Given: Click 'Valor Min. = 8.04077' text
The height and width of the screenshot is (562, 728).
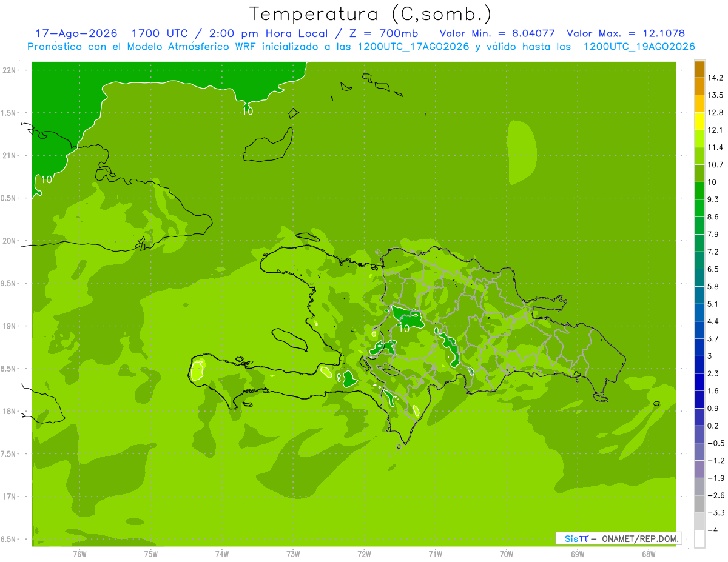Looking at the screenshot, I should coord(498,33).
